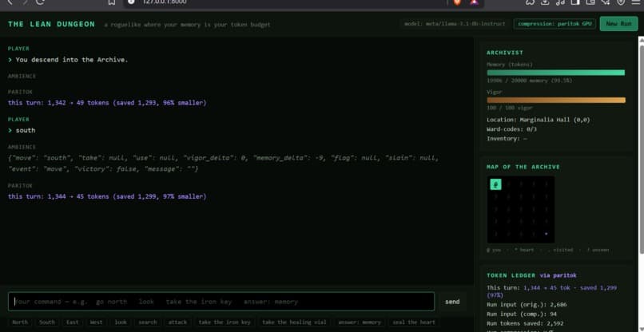Click the Brave Shields lion icon
The height and width of the screenshot is (332, 644).
[457, 2]
